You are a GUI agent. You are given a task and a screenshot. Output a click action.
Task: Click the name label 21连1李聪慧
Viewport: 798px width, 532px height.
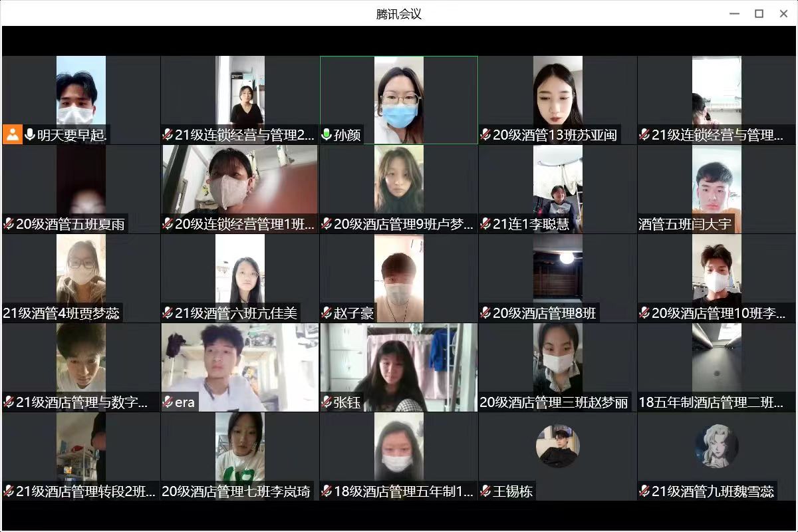click(x=531, y=224)
